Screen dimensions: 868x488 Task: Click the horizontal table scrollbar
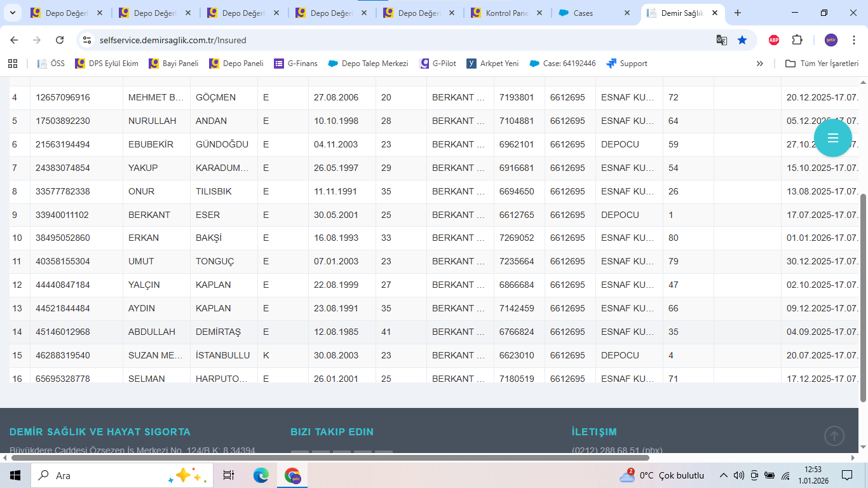330,457
